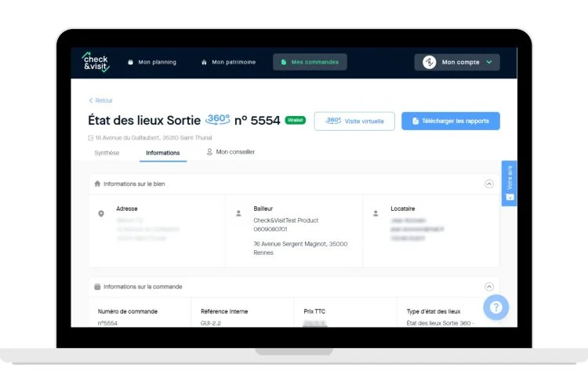
Task: Click the house icon in bien header
Action: tap(97, 183)
